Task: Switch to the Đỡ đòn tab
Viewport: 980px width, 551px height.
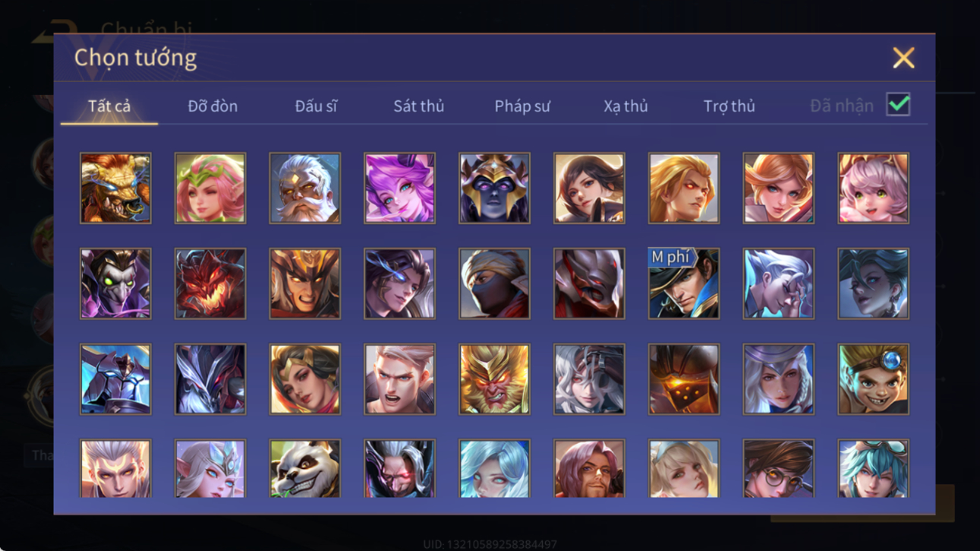Action: pos(213,106)
